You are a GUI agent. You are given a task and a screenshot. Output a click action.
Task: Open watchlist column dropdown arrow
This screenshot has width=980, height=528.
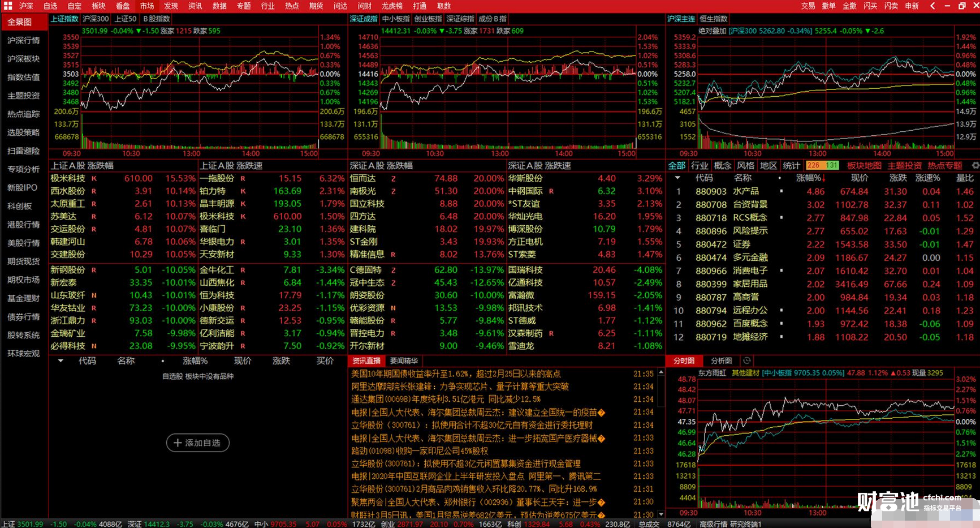(x=61, y=360)
